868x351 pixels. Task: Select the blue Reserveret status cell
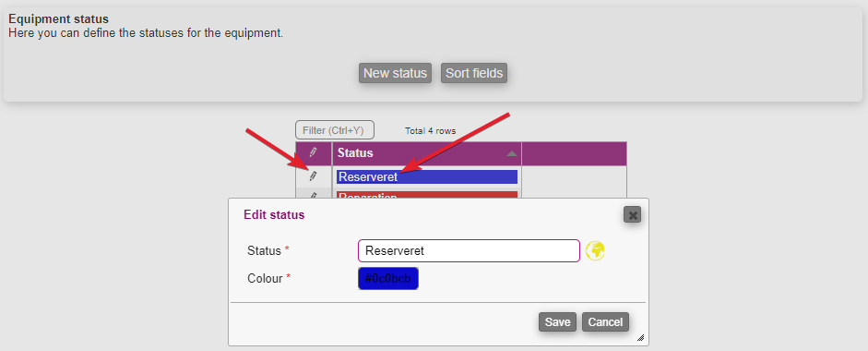coord(427,177)
